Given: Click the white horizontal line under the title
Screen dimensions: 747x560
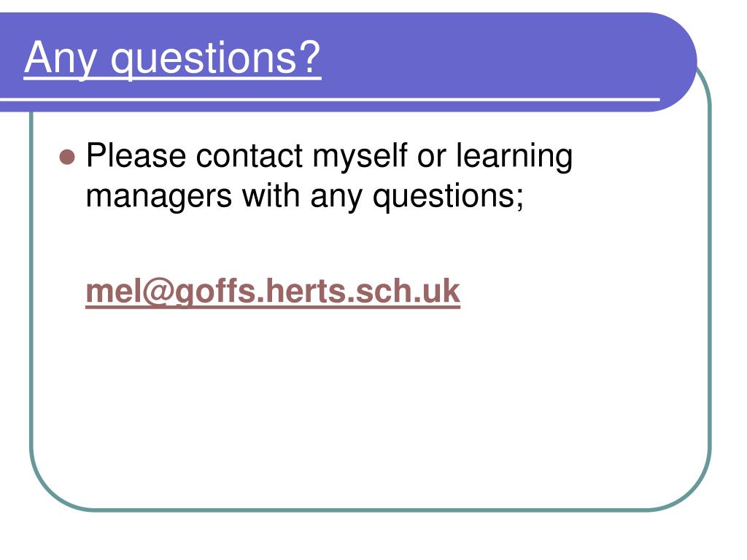Looking at the screenshot, I should [x=330, y=99].
